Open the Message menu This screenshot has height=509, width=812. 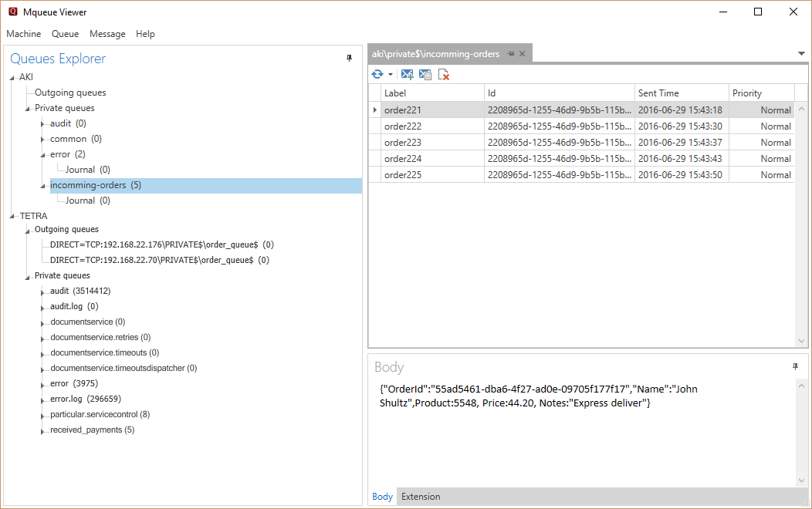tap(108, 34)
